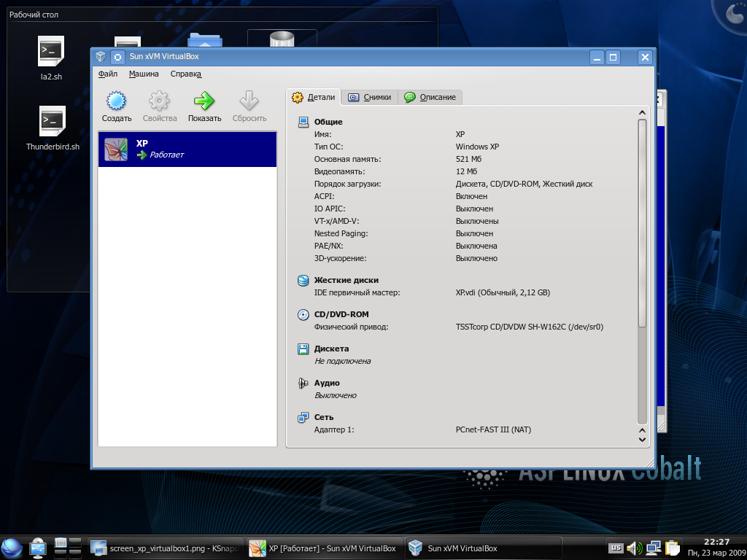Click the green Показать arrow button
747x560 pixels.
click(204, 106)
